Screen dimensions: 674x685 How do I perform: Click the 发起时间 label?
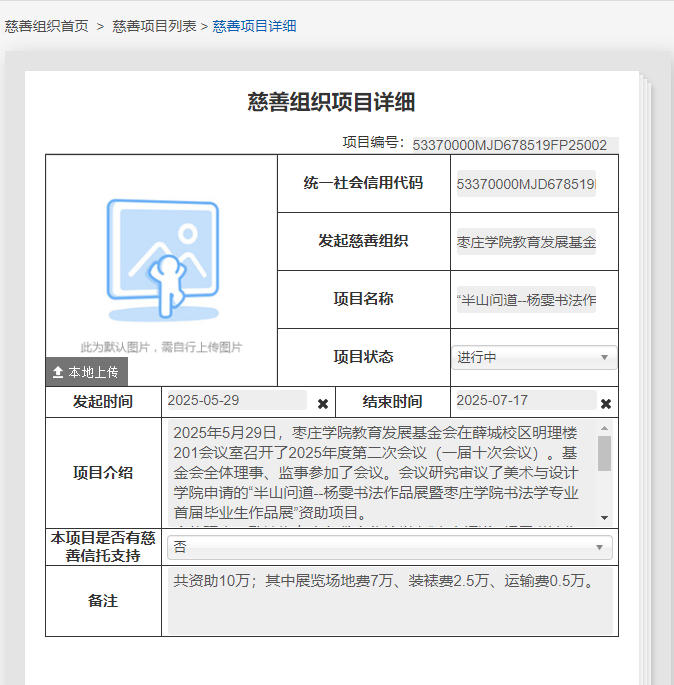(x=103, y=401)
